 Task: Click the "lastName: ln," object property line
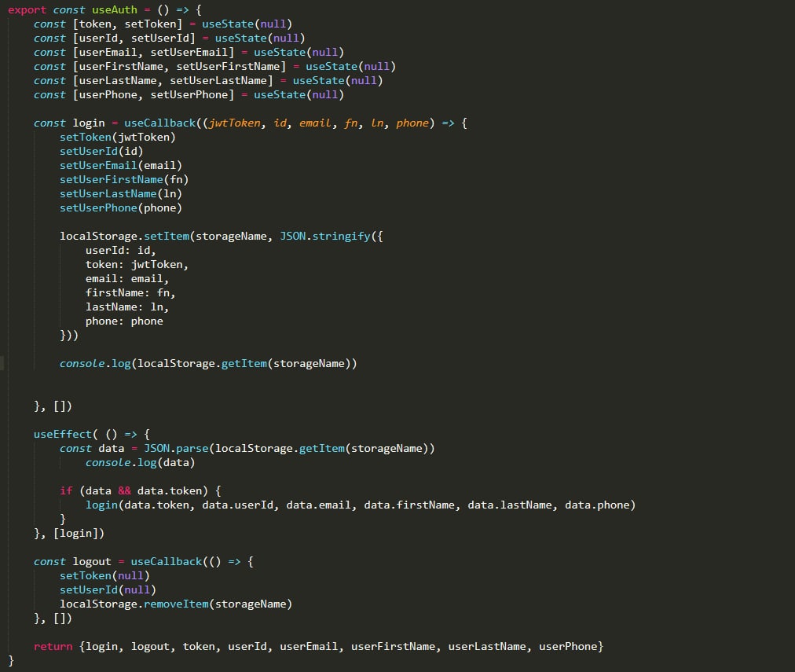point(127,307)
